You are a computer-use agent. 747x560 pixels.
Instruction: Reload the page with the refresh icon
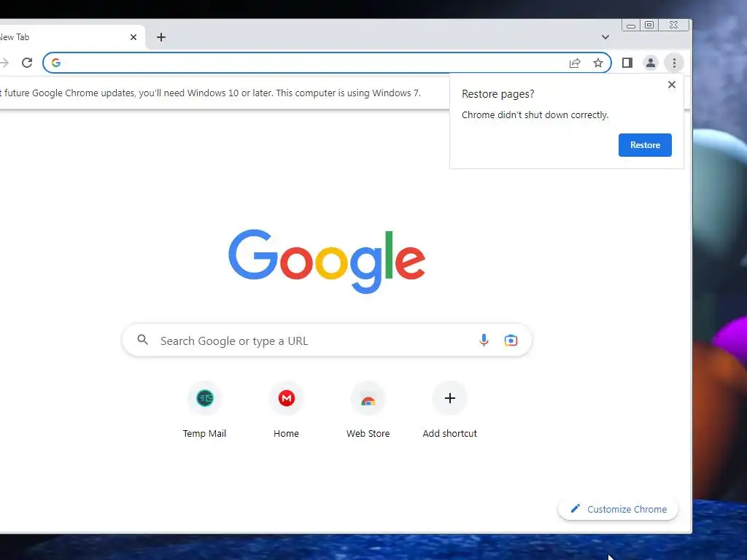coord(27,63)
